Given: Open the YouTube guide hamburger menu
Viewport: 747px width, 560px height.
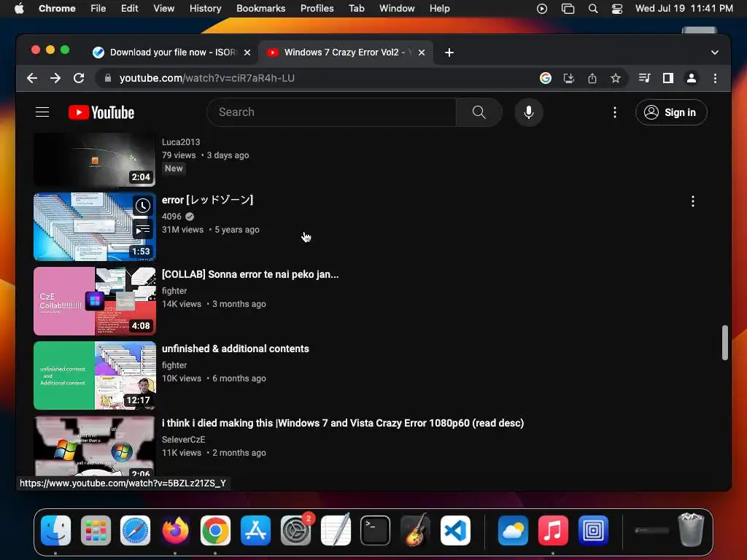Looking at the screenshot, I should pyautogui.click(x=42, y=112).
